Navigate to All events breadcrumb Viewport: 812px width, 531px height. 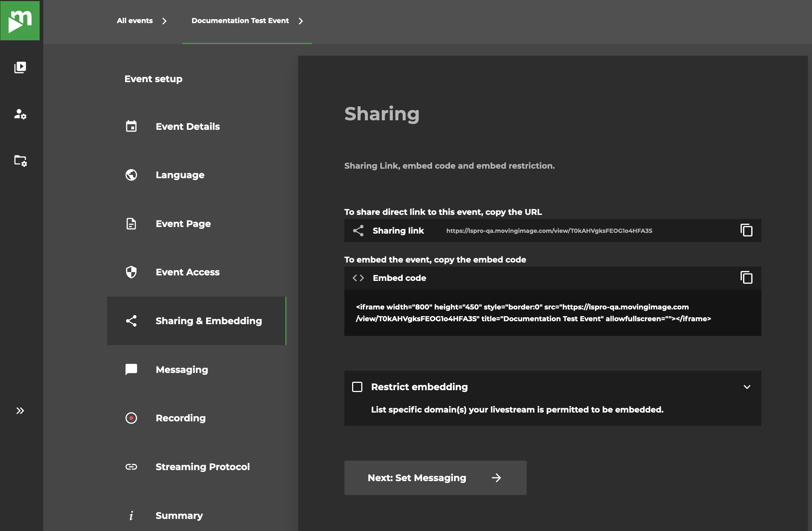135,21
